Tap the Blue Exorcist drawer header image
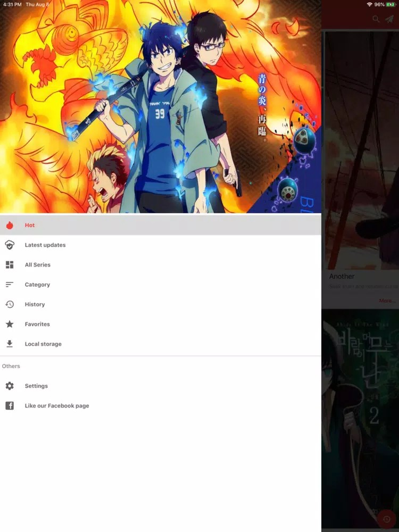The width and height of the screenshot is (399, 532). (x=161, y=106)
